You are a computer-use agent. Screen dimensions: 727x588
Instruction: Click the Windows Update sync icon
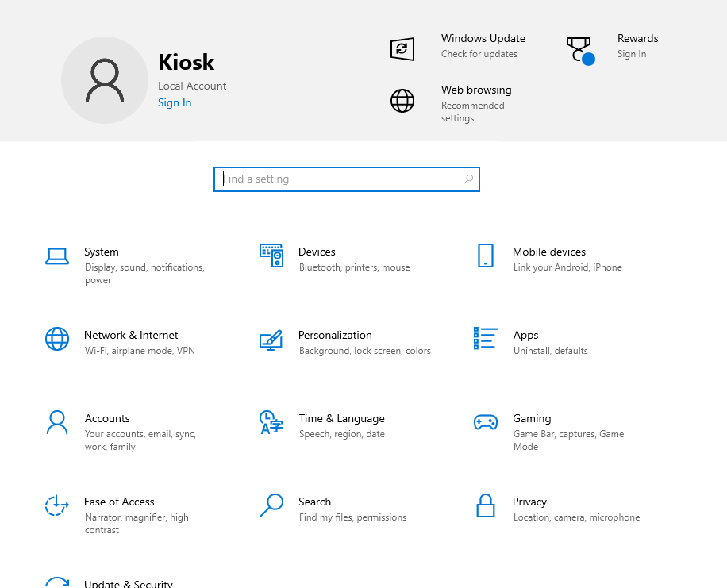402,49
